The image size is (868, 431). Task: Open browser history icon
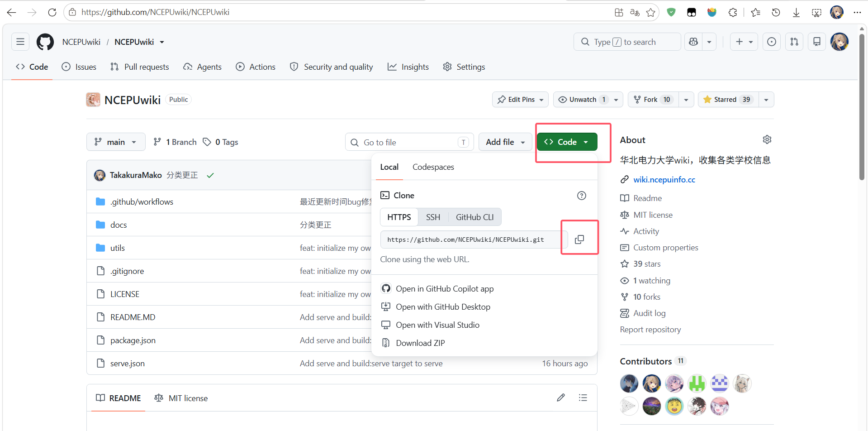coord(776,12)
